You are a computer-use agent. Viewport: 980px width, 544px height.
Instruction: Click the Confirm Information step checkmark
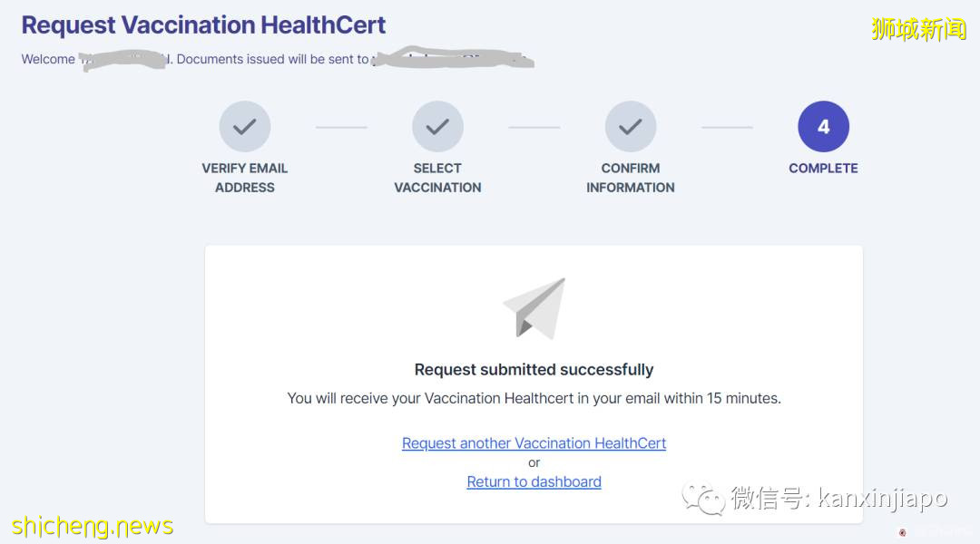[x=631, y=127]
